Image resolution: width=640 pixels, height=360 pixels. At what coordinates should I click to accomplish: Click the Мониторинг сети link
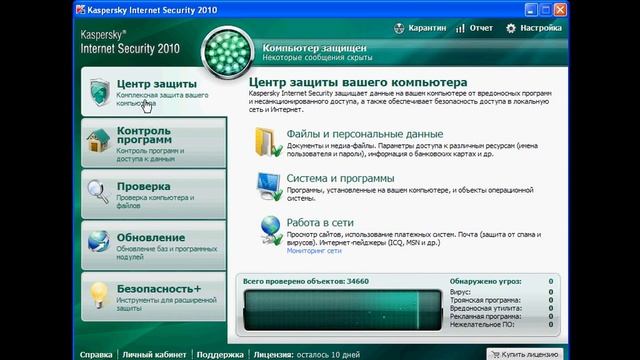click(x=314, y=251)
